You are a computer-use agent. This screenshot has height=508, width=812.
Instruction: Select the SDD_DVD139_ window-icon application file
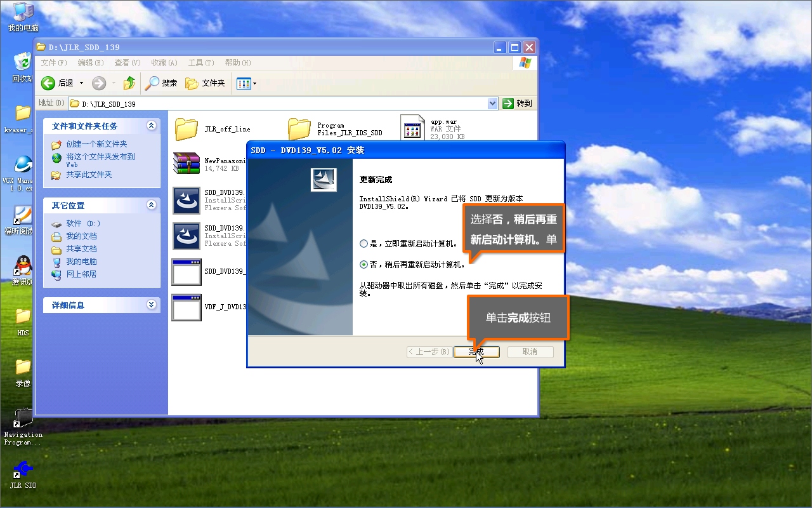pyautogui.click(x=209, y=271)
